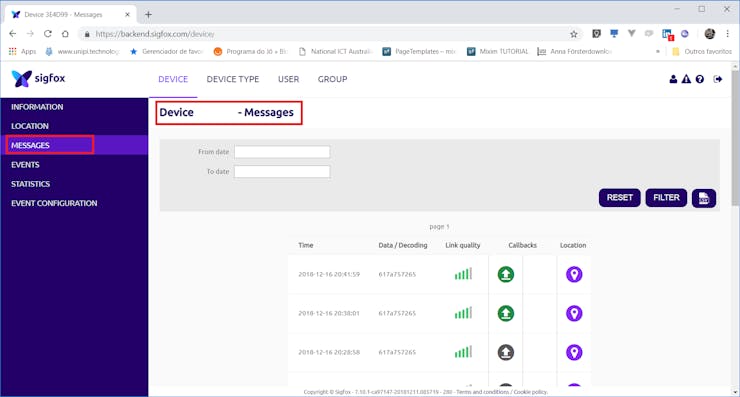The image size is (740, 397).
Task: Open the blue monitor extension icon
Action: point(614,34)
